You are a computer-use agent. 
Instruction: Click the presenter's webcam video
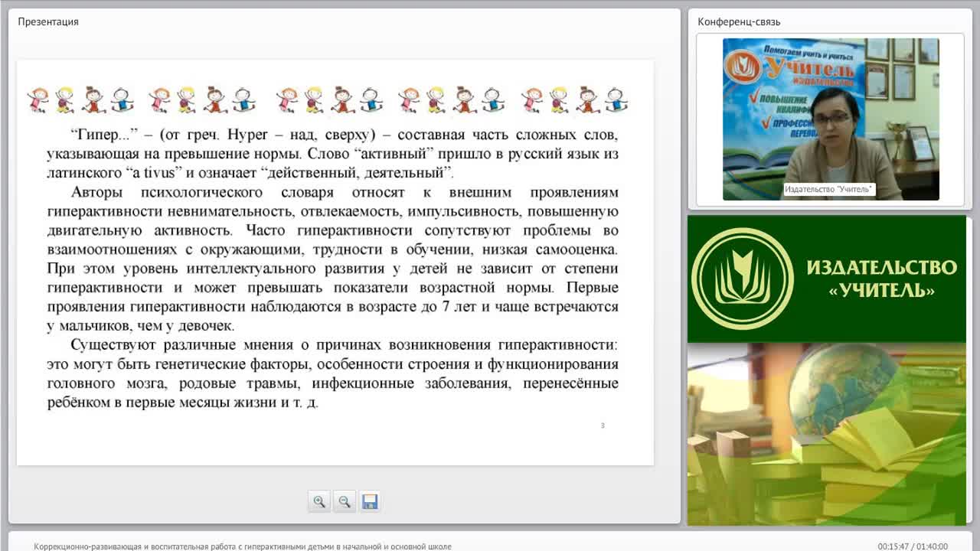[x=831, y=119]
